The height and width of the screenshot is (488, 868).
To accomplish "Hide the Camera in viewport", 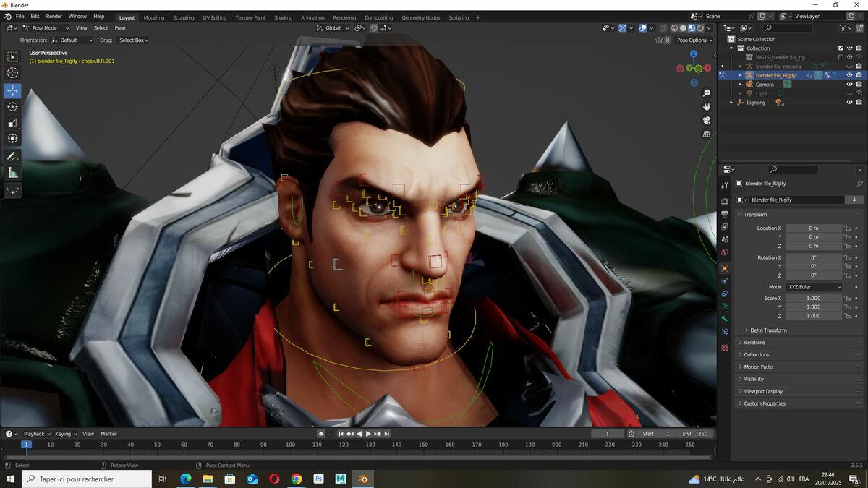I will point(849,84).
